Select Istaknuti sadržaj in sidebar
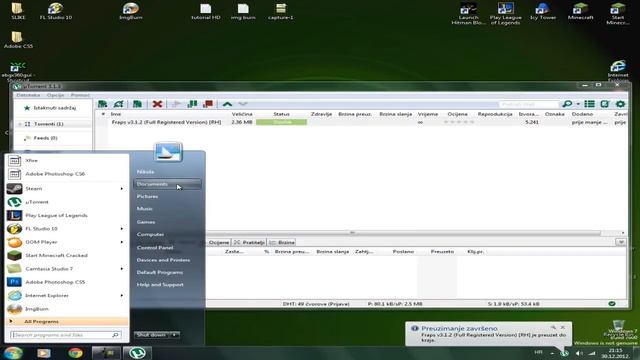The image size is (640, 360). pos(55,108)
